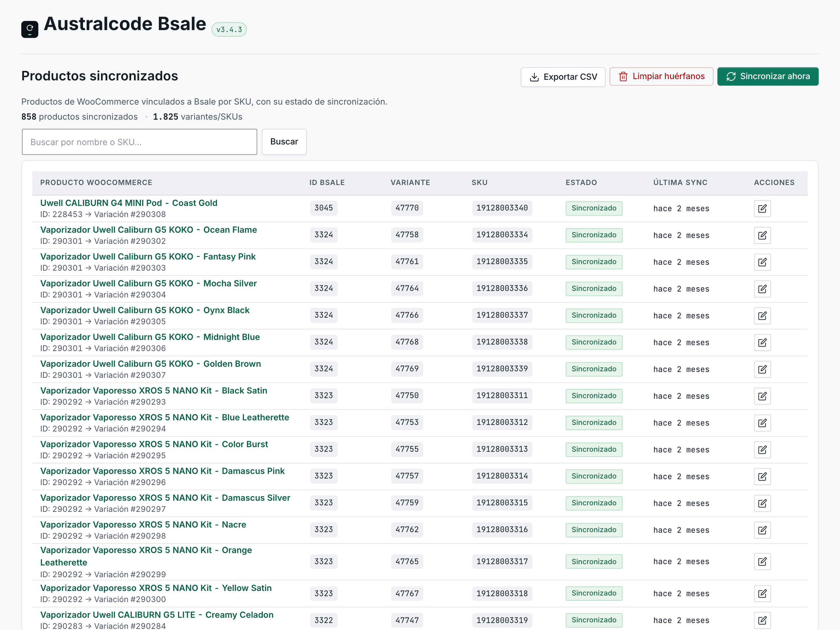Click the SKU column header
This screenshot has height=630, width=840.
point(480,182)
